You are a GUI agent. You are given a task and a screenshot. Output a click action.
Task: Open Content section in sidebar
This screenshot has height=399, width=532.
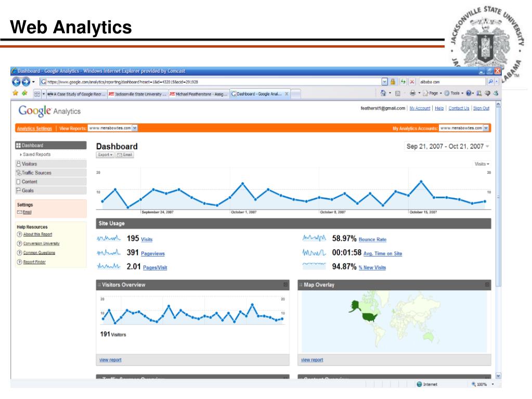pyautogui.click(x=50, y=182)
